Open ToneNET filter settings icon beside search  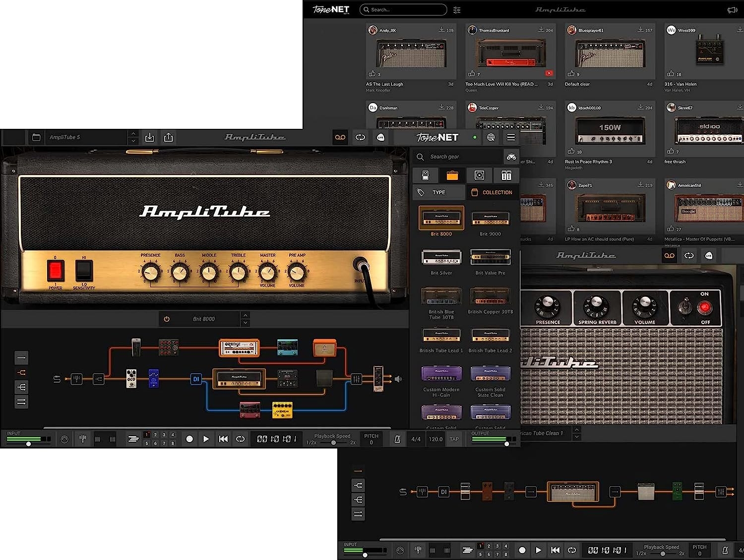[457, 9]
